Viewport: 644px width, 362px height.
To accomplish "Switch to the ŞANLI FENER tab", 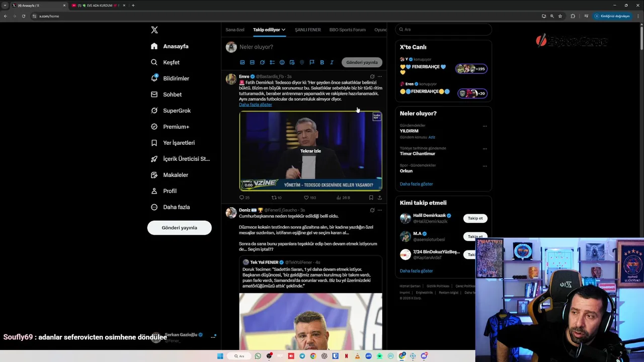I will coord(308,30).
